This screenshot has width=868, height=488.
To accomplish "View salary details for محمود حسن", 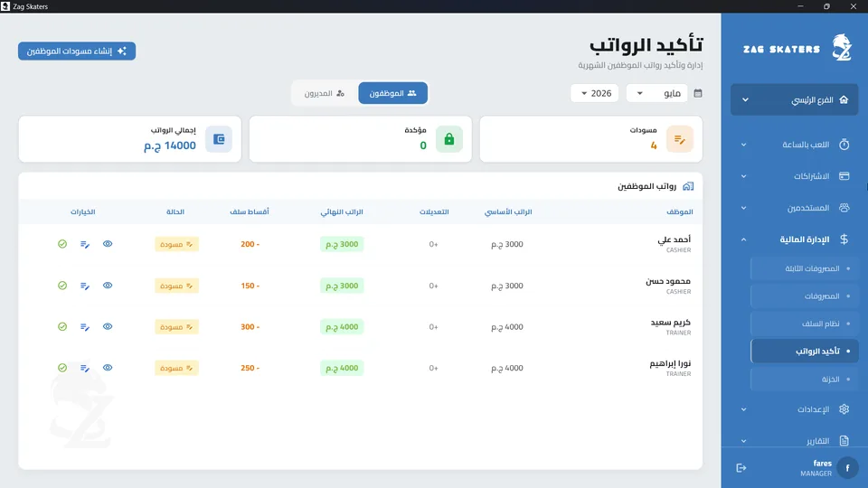I will 108,286.
